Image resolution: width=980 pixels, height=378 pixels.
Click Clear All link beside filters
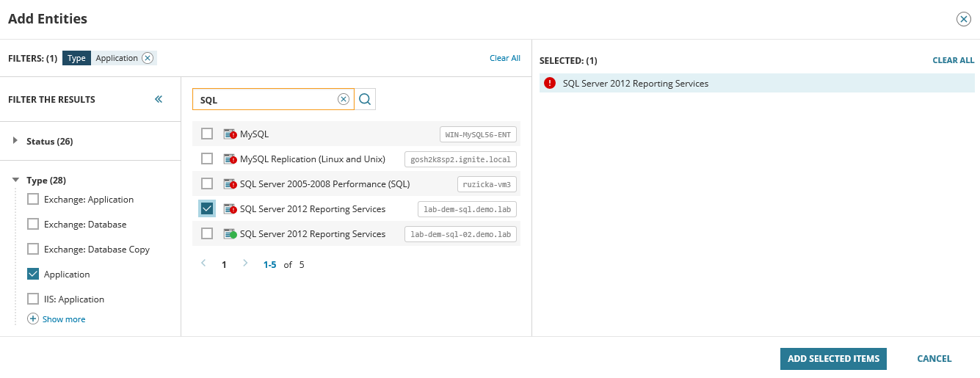[504, 58]
